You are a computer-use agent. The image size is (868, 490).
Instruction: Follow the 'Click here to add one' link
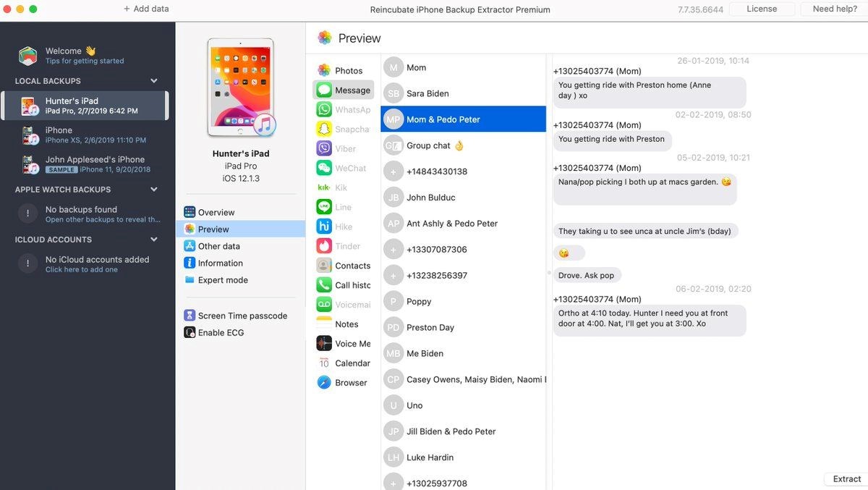pos(82,269)
